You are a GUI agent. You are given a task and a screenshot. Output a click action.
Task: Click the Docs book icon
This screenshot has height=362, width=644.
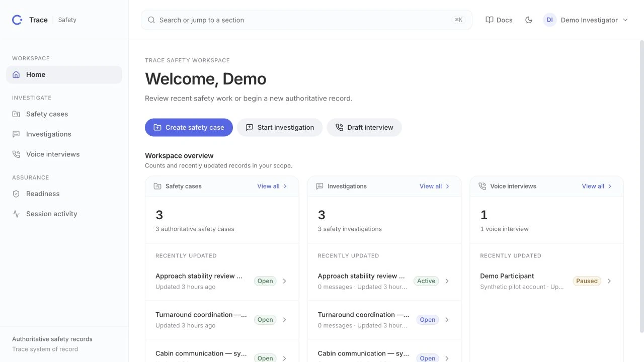click(490, 20)
